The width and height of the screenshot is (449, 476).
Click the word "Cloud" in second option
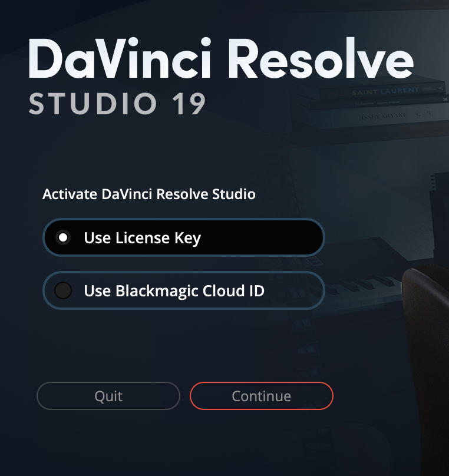[x=224, y=291]
